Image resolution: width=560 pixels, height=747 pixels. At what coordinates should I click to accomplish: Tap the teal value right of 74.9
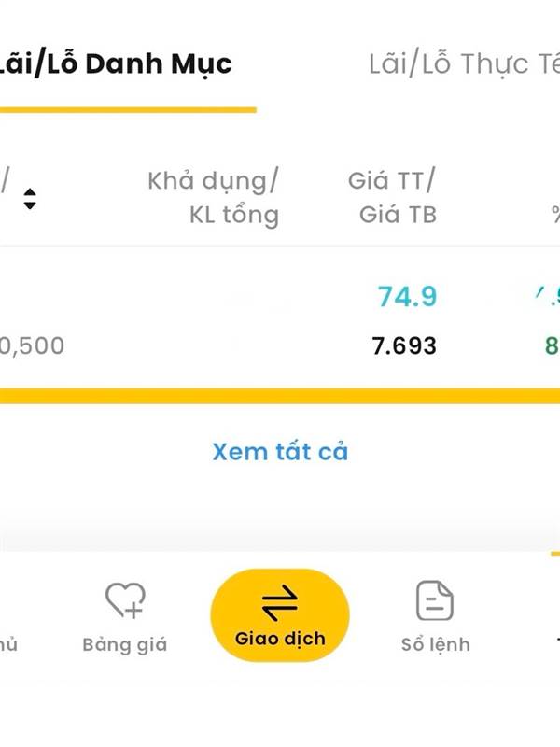(x=548, y=297)
